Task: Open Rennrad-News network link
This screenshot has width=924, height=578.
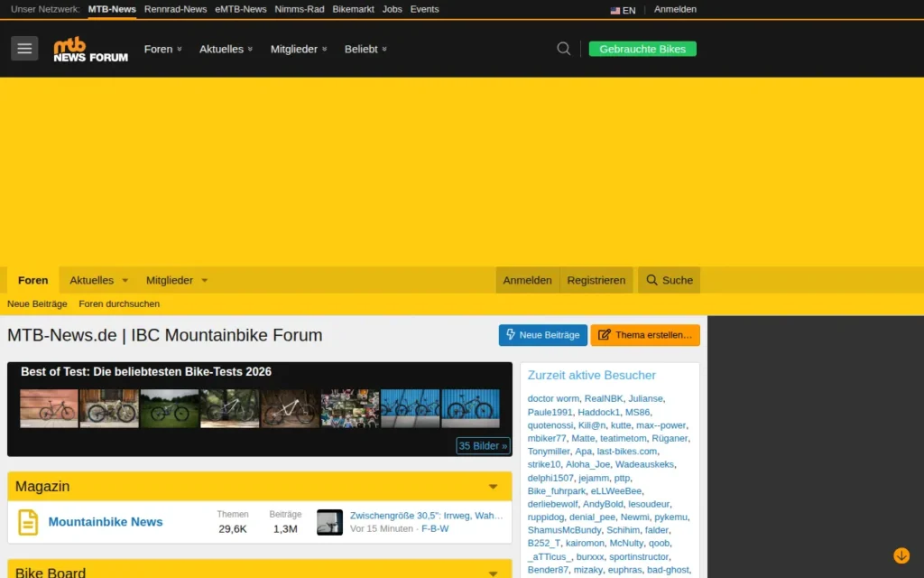Action: [x=176, y=9]
